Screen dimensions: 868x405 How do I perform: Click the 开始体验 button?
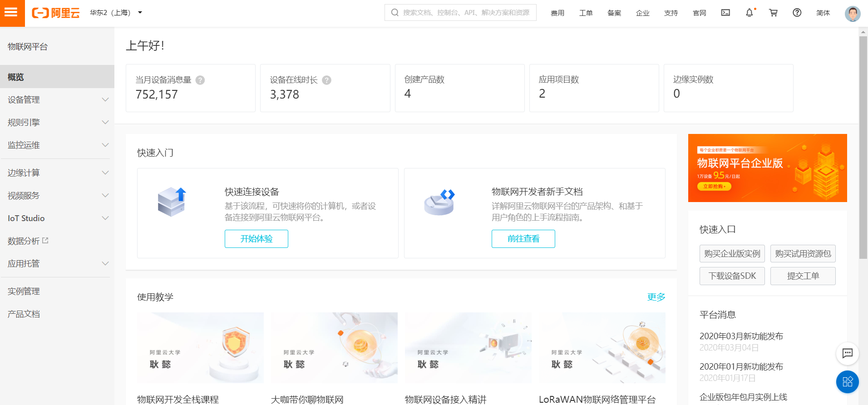[256, 239]
